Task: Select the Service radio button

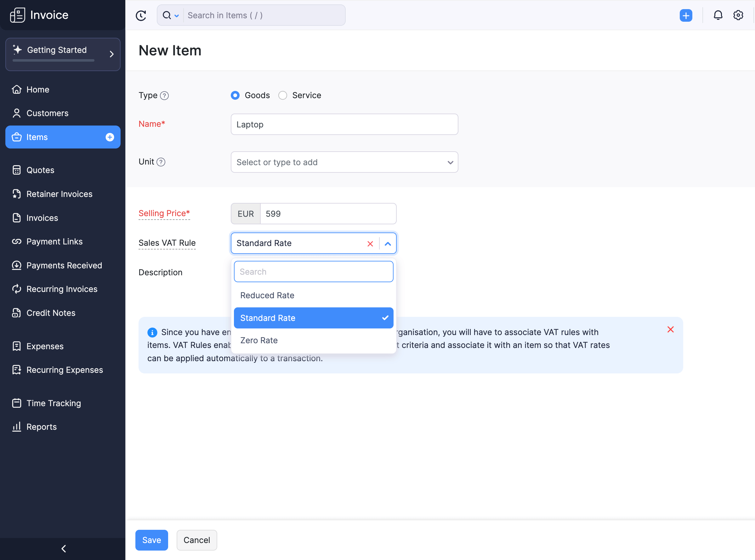Action: tap(282, 95)
